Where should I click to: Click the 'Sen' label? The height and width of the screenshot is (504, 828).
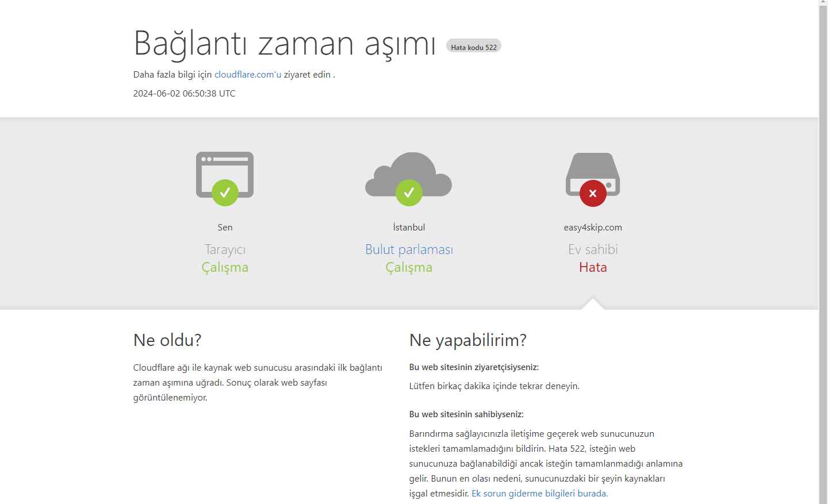[x=225, y=227]
